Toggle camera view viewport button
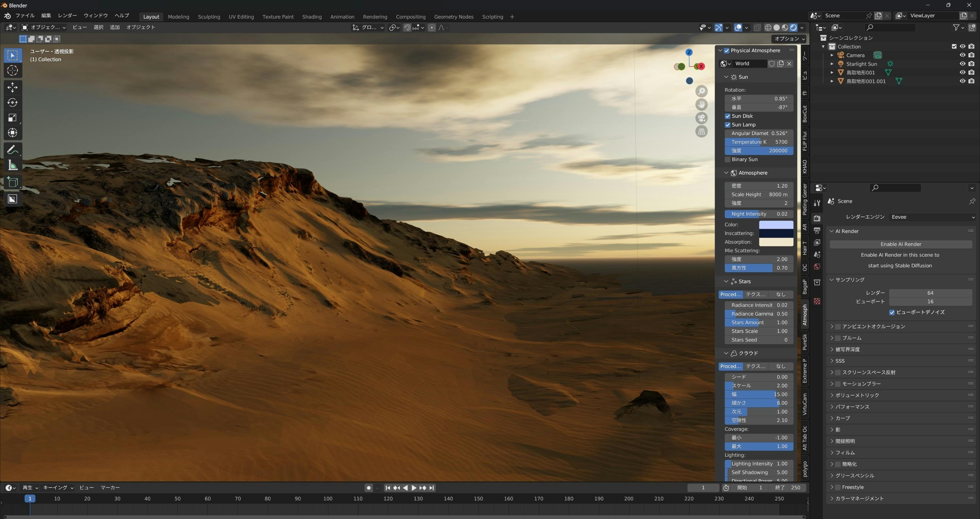980x519 pixels. (x=702, y=118)
